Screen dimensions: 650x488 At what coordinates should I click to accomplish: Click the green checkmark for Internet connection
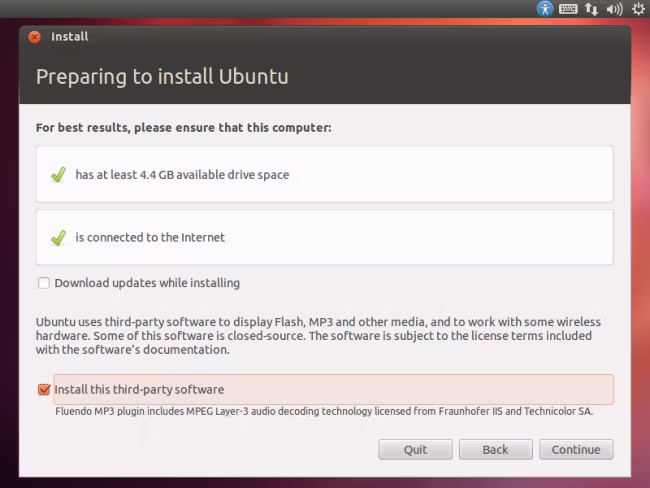pyautogui.click(x=58, y=238)
